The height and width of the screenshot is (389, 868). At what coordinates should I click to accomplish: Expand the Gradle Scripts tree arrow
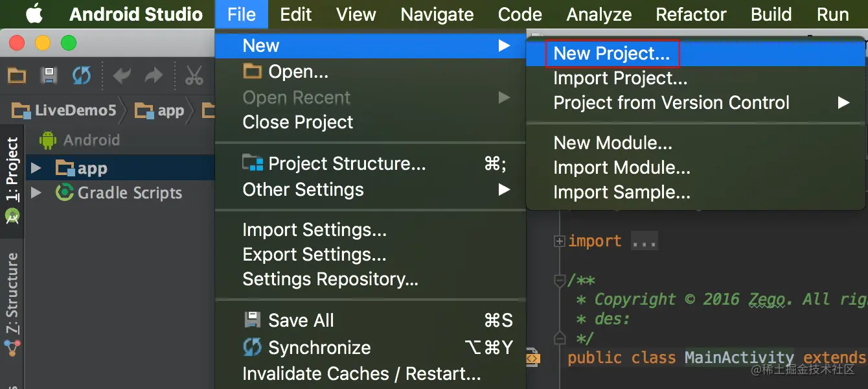click(x=36, y=193)
